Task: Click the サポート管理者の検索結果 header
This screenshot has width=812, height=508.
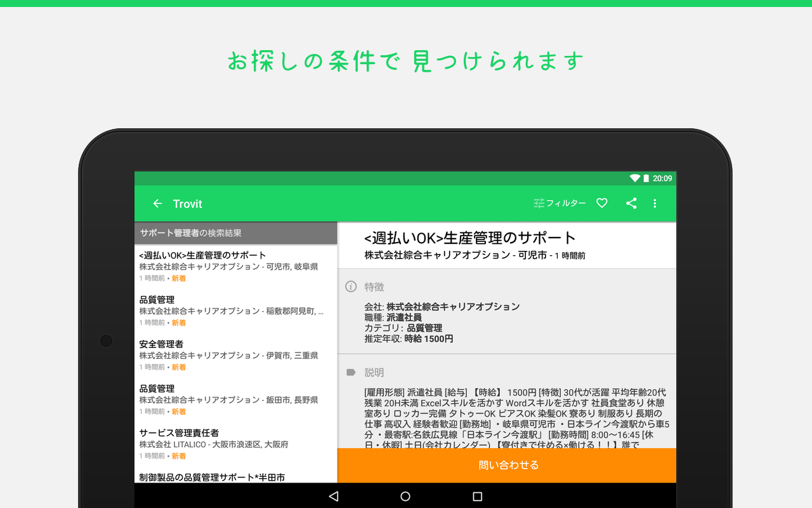Action: (x=235, y=233)
